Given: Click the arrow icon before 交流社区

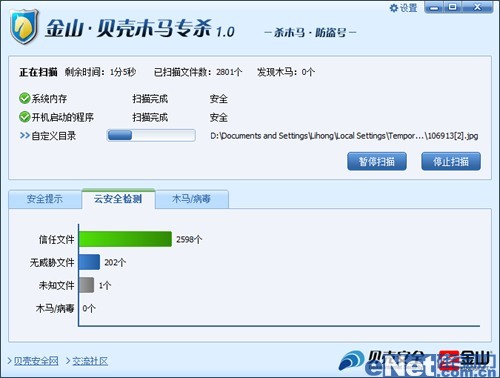Looking at the screenshot, I should tap(68, 361).
